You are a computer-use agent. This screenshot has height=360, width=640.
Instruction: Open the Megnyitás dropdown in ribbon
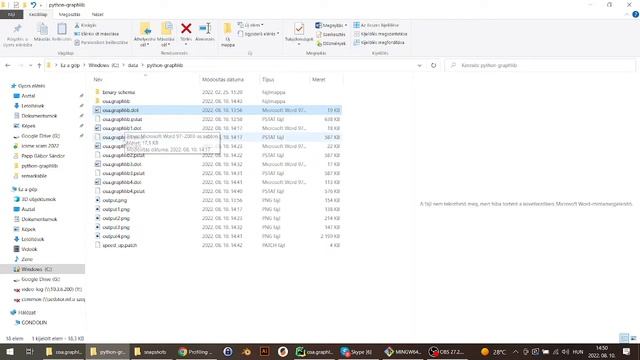point(331,25)
